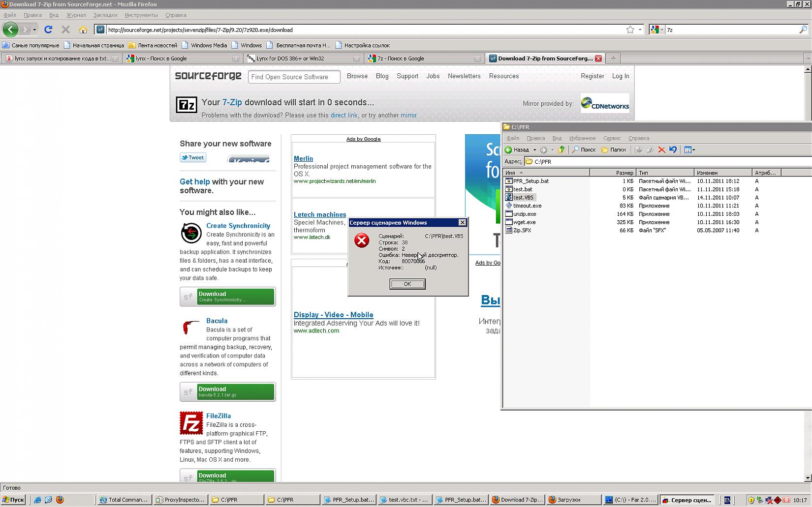
Task: Sort files by the Изменен column header
Action: click(723, 173)
